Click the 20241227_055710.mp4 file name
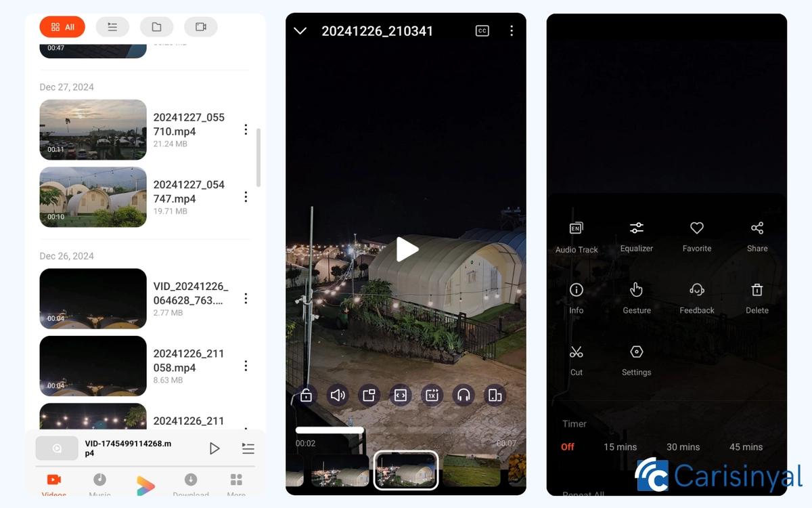 [189, 124]
